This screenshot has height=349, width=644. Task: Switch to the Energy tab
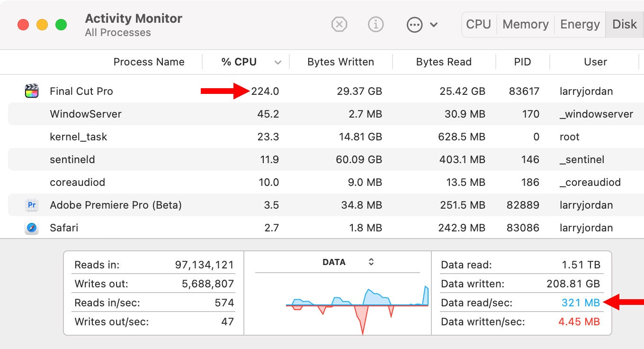580,24
